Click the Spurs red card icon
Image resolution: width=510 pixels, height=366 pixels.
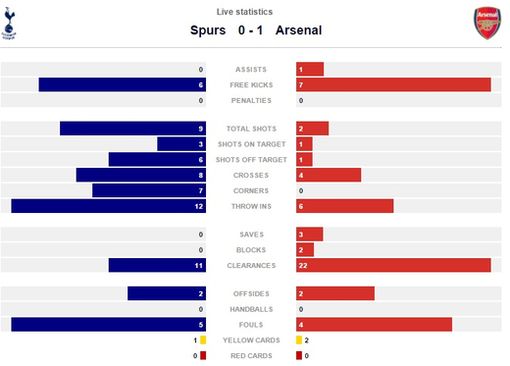(x=203, y=356)
